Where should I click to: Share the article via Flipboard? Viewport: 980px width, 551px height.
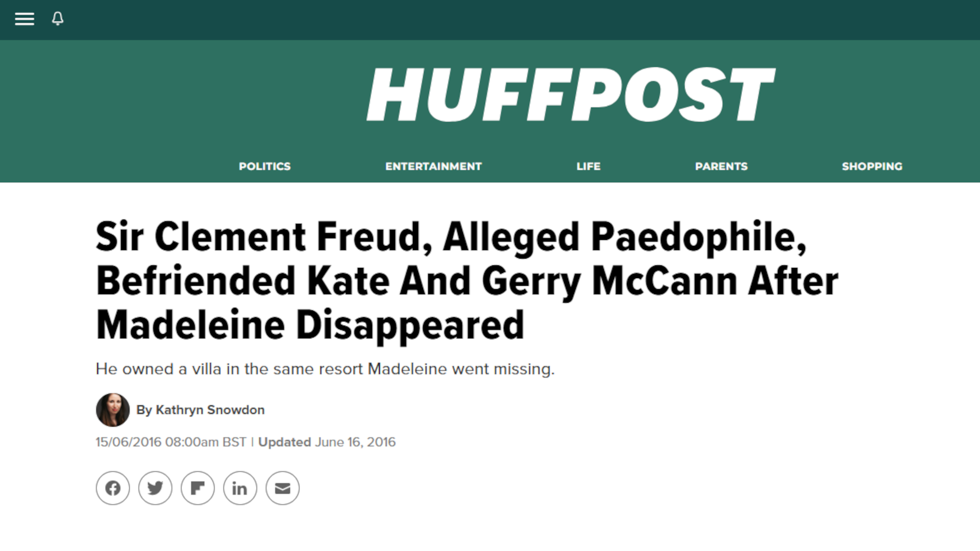pos(197,488)
